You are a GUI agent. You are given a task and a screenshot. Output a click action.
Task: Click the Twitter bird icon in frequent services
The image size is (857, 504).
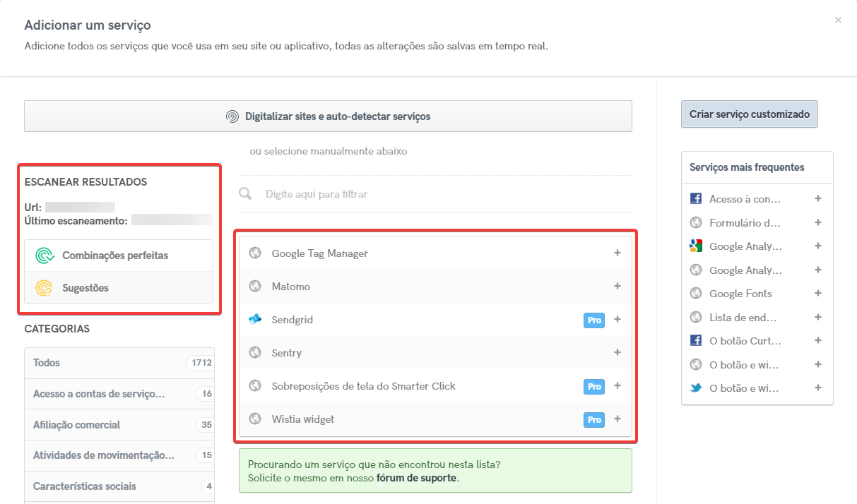(x=696, y=388)
